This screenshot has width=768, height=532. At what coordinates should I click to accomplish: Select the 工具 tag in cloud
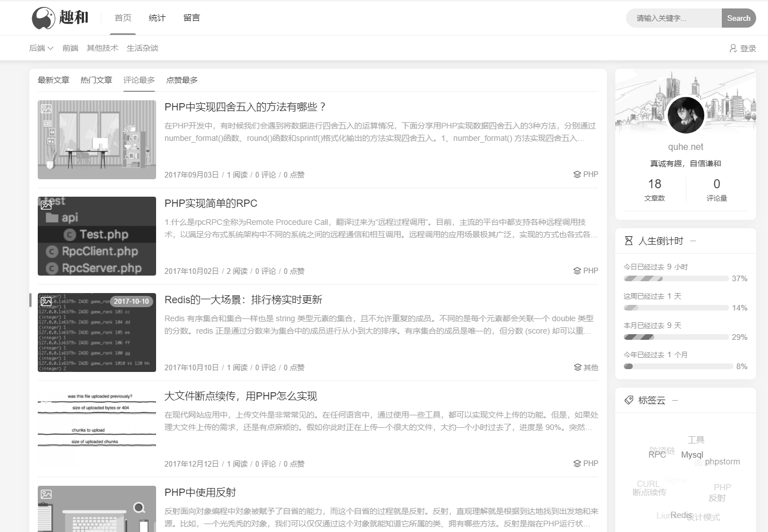pyautogui.click(x=696, y=440)
